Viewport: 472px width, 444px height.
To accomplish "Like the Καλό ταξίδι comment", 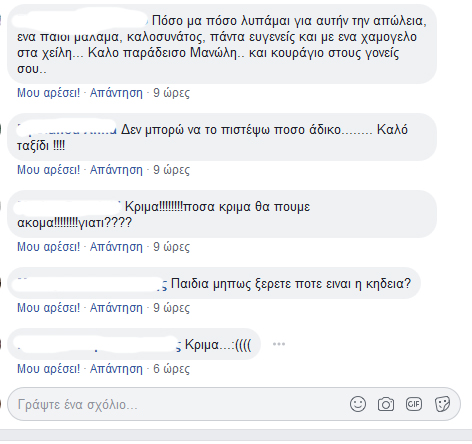I will pyautogui.click(x=49, y=170).
